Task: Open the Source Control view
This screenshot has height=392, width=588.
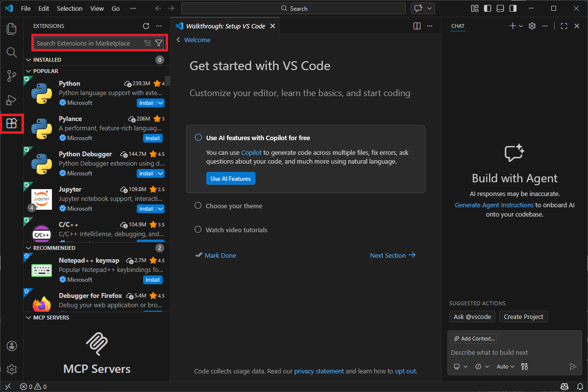Action: 11,76
